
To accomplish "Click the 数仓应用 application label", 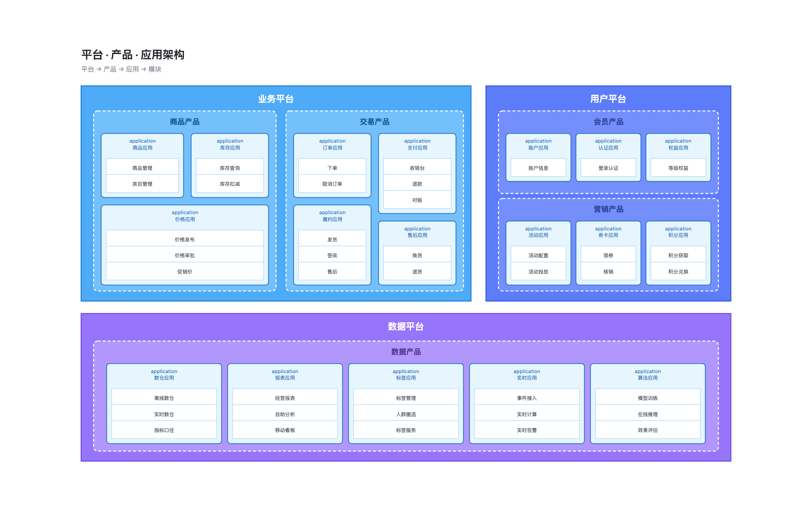I will pos(164,378).
